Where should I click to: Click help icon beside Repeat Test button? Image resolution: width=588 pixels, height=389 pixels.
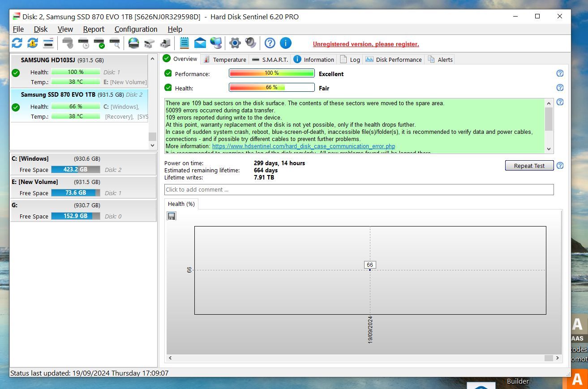(x=560, y=166)
